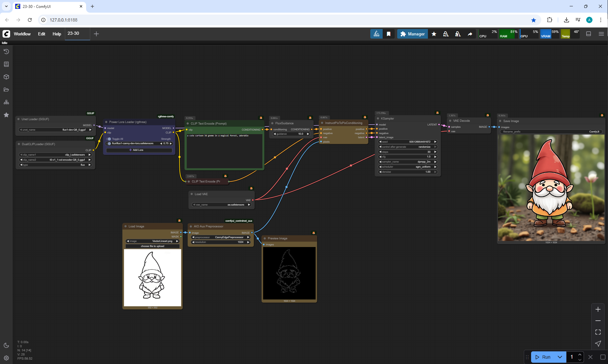The height and width of the screenshot is (364, 608).
Task: Click the workflows folder sidebar icon
Action: point(6,89)
